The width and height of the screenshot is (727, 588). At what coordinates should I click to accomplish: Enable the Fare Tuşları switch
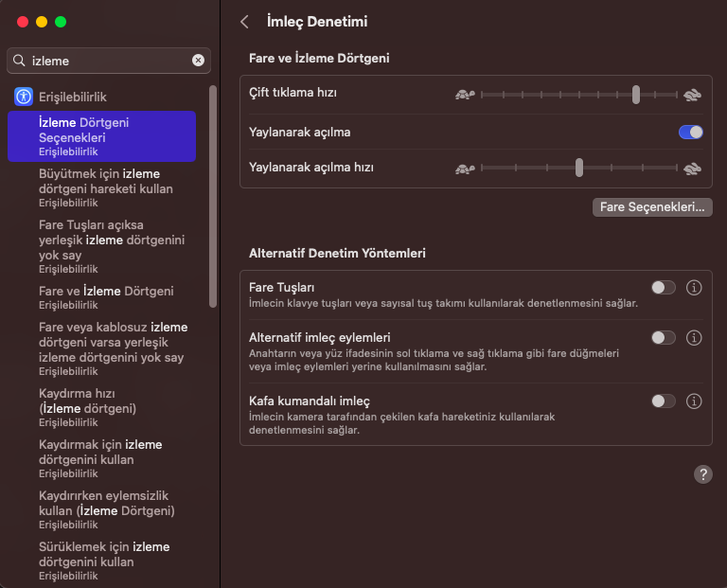pyautogui.click(x=664, y=288)
